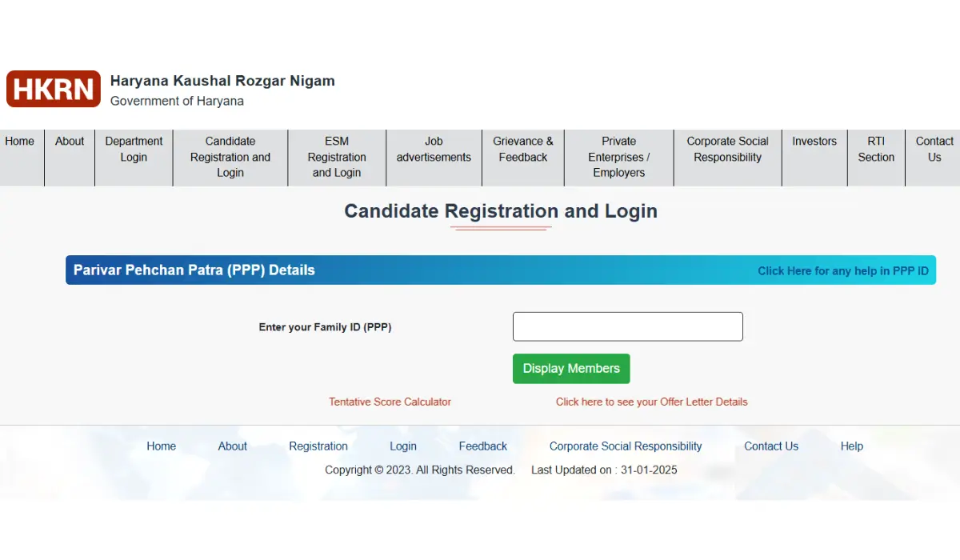Open Help from the footer links
Image resolution: width=960 pixels, height=560 pixels.
851,446
